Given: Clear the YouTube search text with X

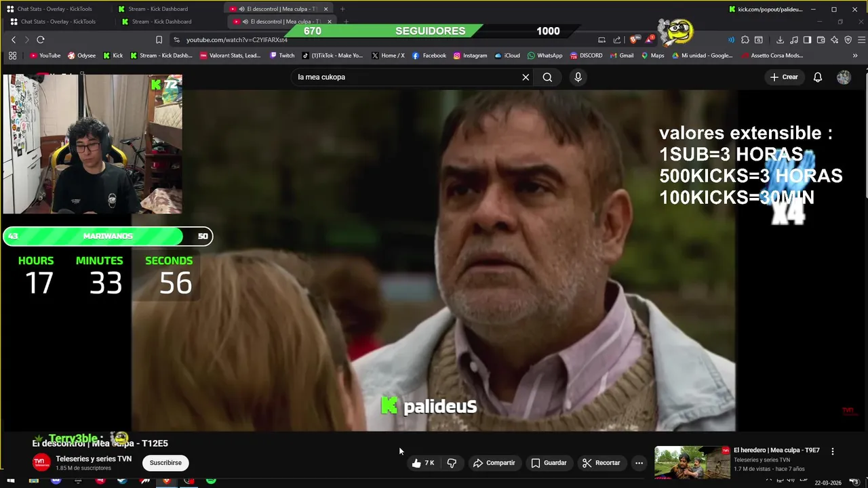Looking at the screenshot, I should point(526,77).
